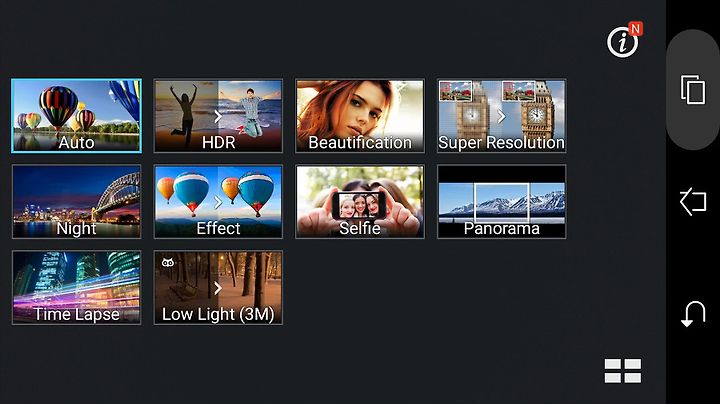Screen dimensions: 720x404
Task: Click the red N notification badge
Action: pos(636,29)
